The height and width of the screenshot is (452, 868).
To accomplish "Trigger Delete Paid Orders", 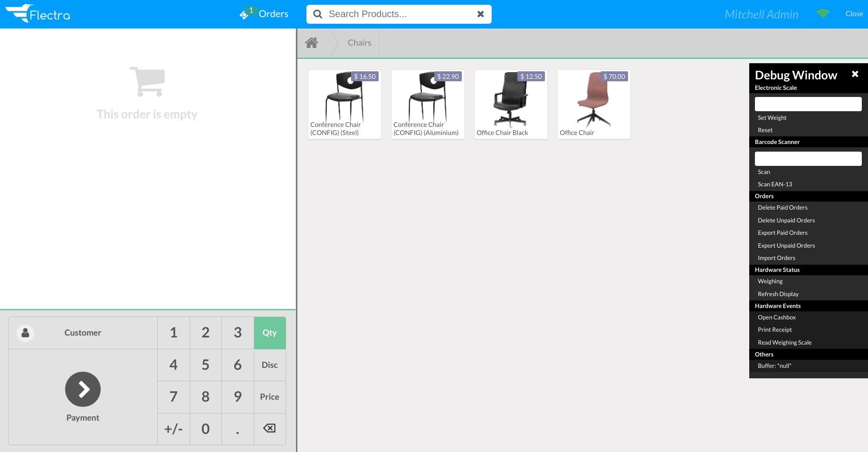I will [x=782, y=207].
